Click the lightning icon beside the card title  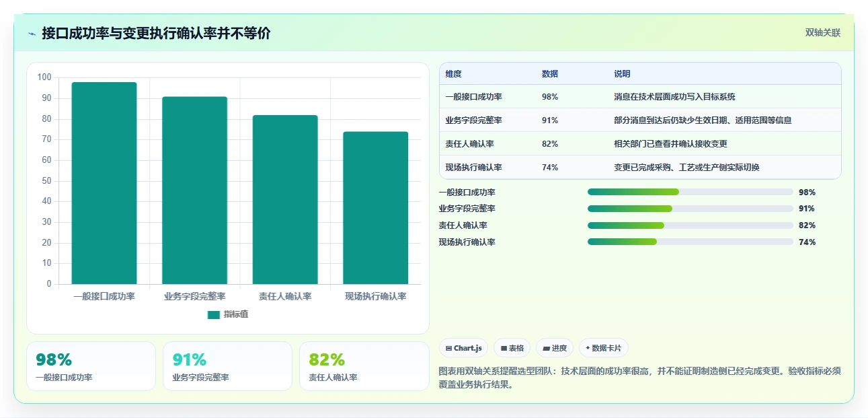[x=32, y=34]
